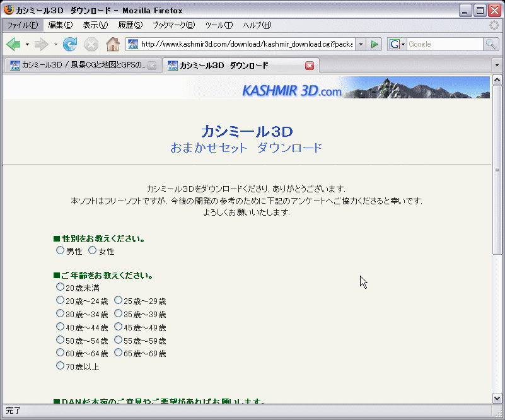Open the list-all-tabs dropdown arrow

(x=497, y=66)
